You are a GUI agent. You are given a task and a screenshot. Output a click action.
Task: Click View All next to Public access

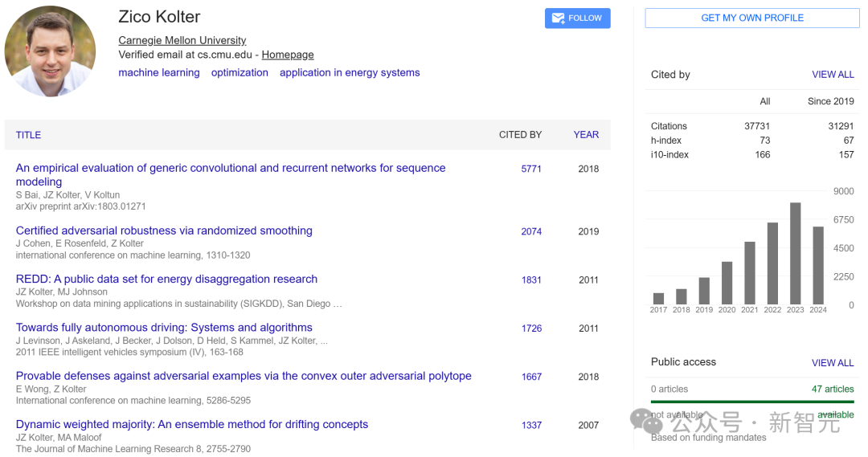tap(833, 363)
